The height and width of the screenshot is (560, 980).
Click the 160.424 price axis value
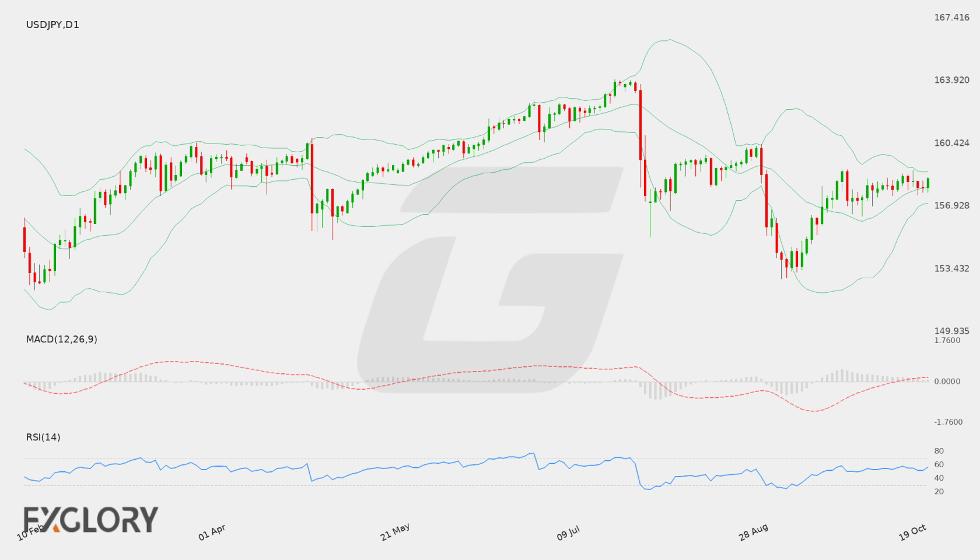[951, 143]
